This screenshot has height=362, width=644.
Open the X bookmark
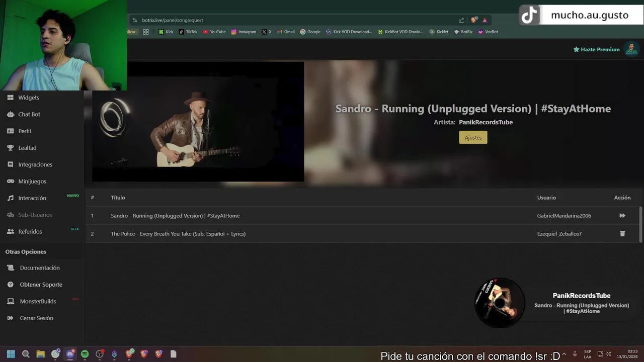267,32
